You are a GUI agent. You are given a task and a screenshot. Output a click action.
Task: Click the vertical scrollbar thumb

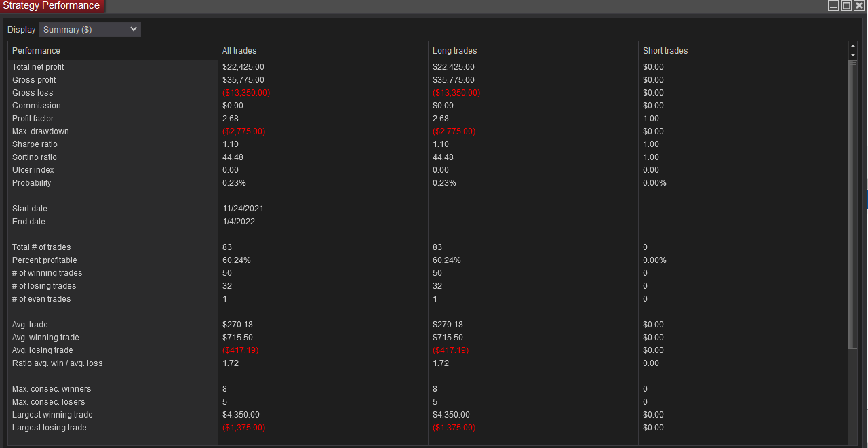(853, 203)
